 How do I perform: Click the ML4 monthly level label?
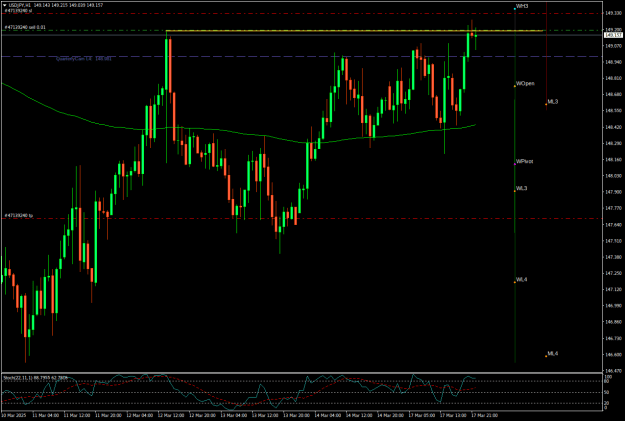tap(552, 354)
